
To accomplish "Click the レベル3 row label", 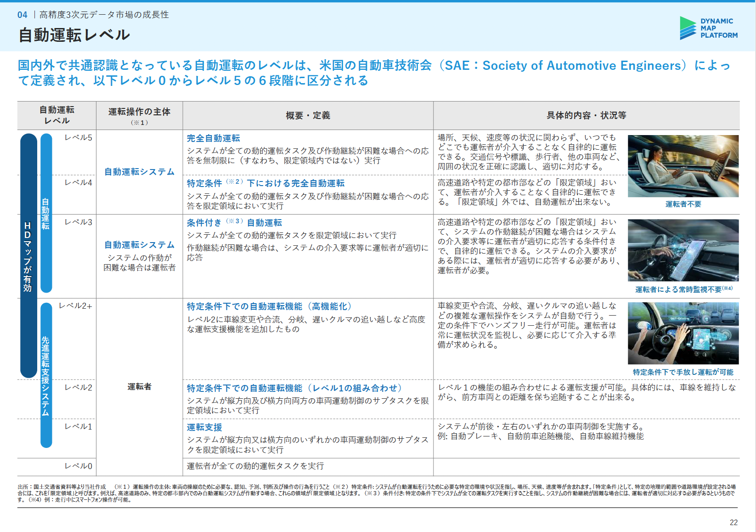I will point(79,222).
